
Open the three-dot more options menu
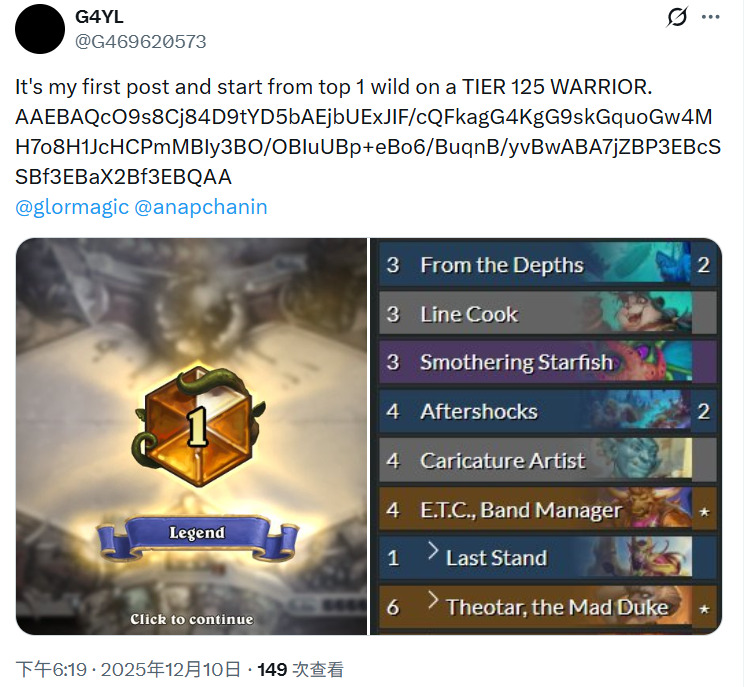click(711, 17)
